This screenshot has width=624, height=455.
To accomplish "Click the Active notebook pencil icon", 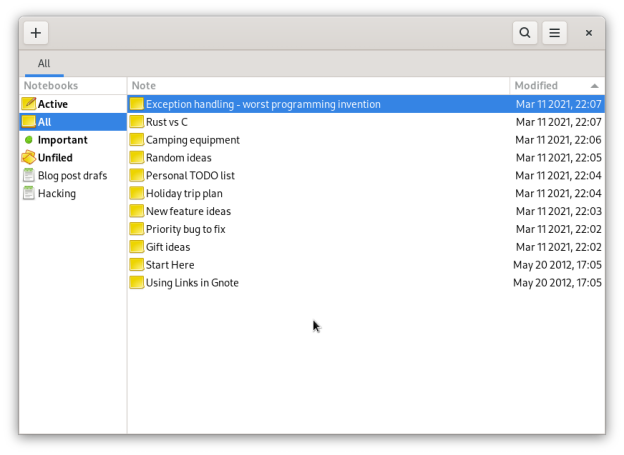I will (28, 104).
